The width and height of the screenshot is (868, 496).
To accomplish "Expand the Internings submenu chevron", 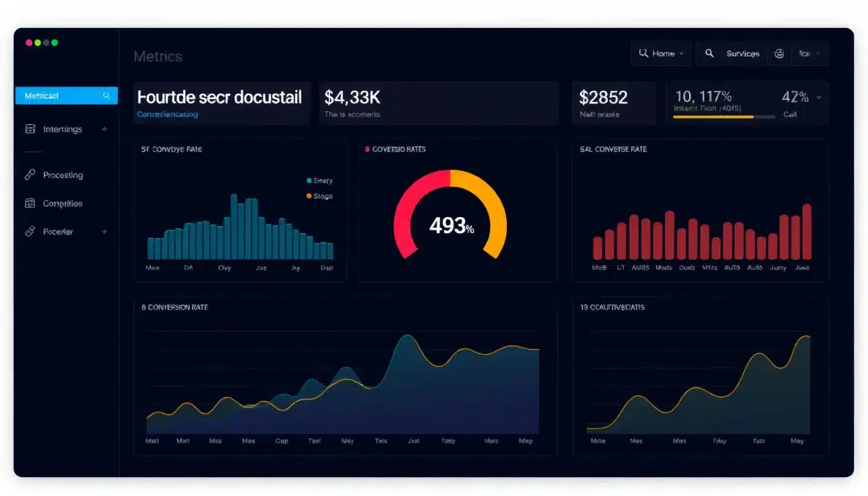I will pos(105,129).
